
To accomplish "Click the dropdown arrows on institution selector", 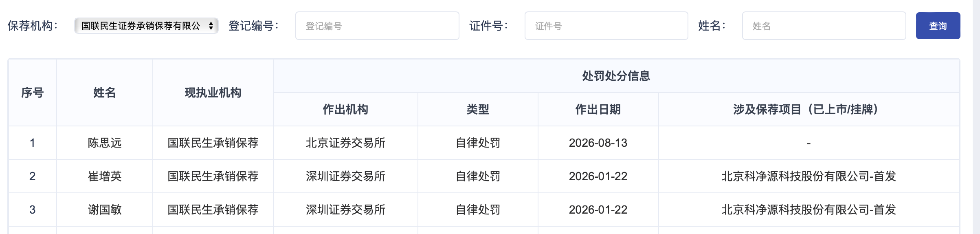I will pyautogui.click(x=211, y=26).
